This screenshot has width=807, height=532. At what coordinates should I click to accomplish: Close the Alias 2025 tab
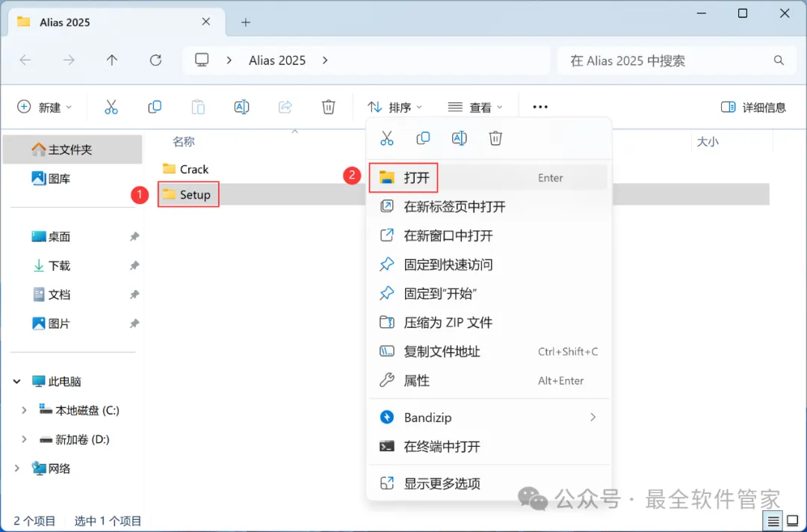(x=206, y=22)
